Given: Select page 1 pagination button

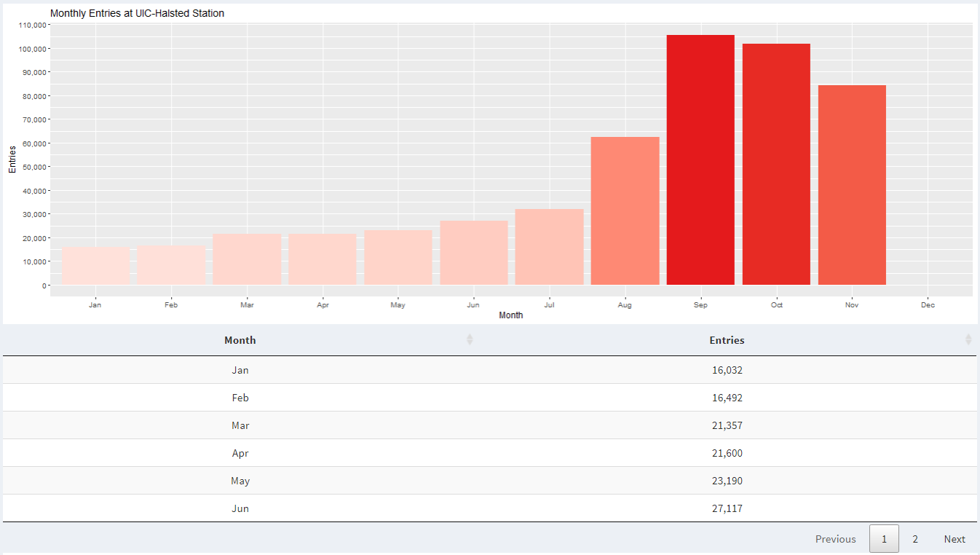Looking at the screenshot, I should point(884,539).
